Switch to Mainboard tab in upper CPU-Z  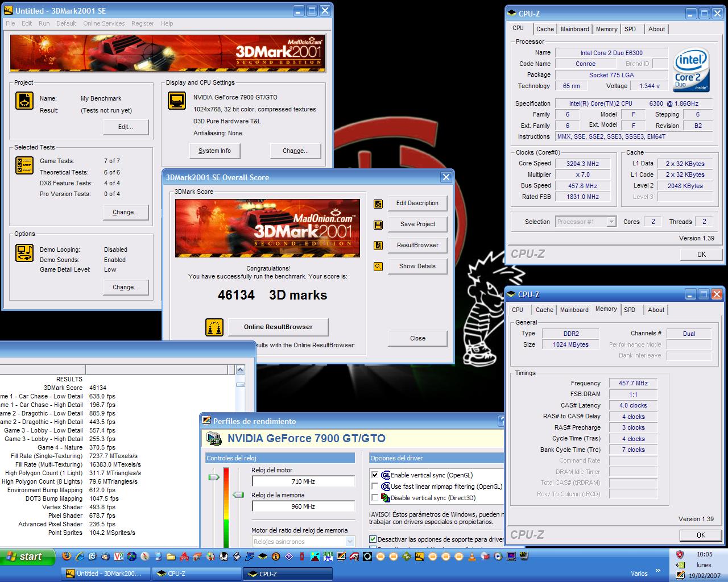tap(575, 29)
